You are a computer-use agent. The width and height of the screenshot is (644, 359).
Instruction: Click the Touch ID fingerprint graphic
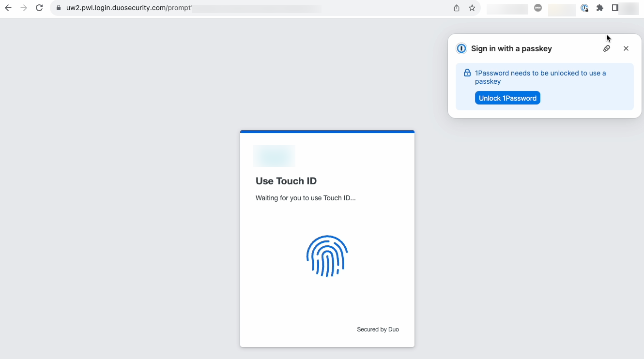pos(327,256)
